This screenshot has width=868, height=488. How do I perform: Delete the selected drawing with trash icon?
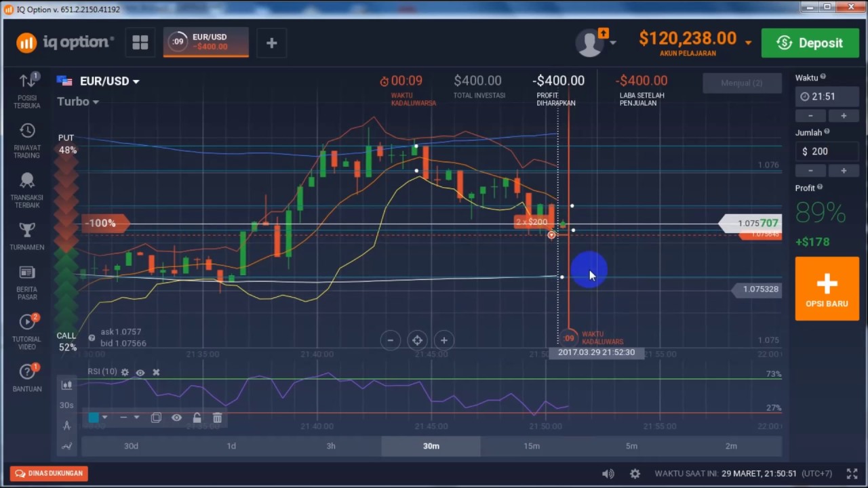(x=217, y=418)
